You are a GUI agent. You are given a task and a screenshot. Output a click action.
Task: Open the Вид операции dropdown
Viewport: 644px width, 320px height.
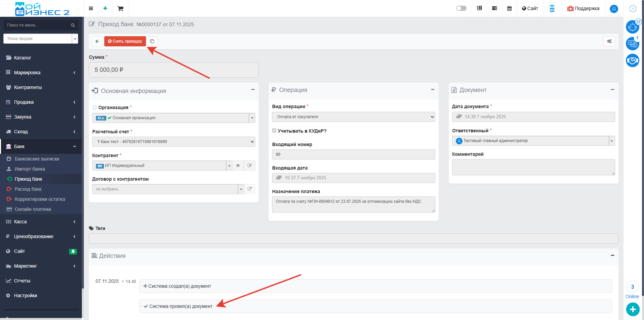tap(354, 117)
